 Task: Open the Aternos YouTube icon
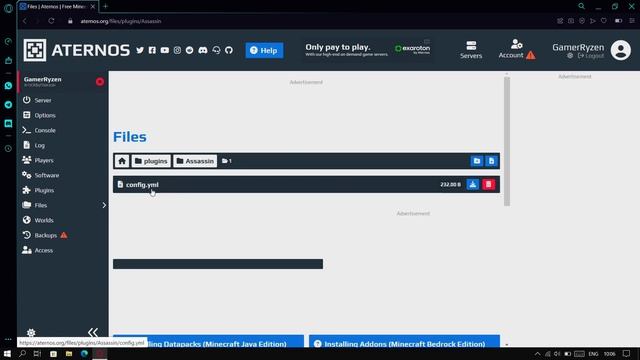click(x=164, y=50)
